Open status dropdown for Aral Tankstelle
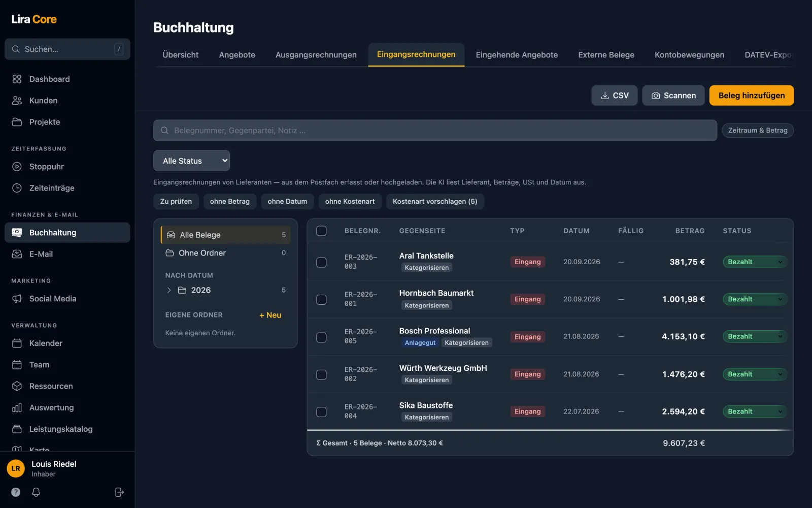This screenshot has height=508, width=812. (755, 262)
